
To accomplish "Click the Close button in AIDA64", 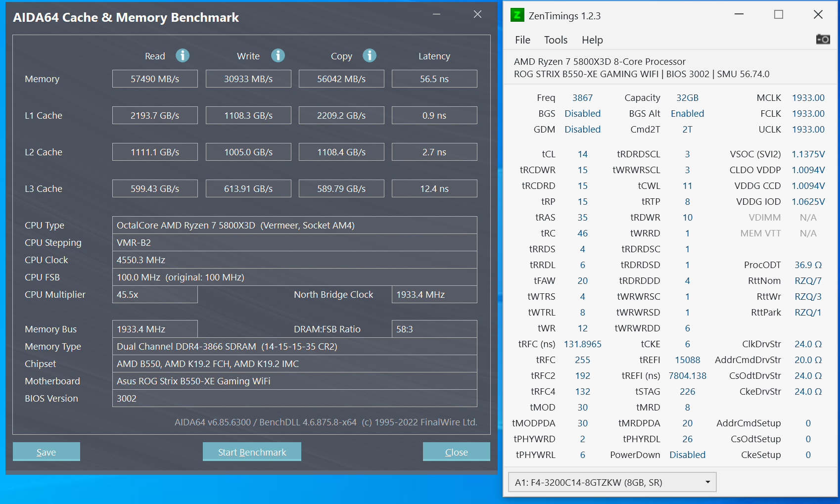I will point(456,452).
